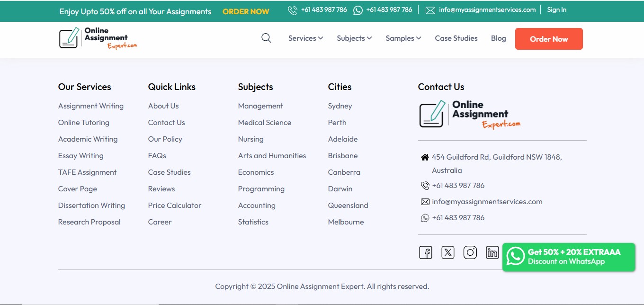Viewport: 644px width, 305px height.
Task: Open the X (Twitter) social icon
Action: [448, 252]
